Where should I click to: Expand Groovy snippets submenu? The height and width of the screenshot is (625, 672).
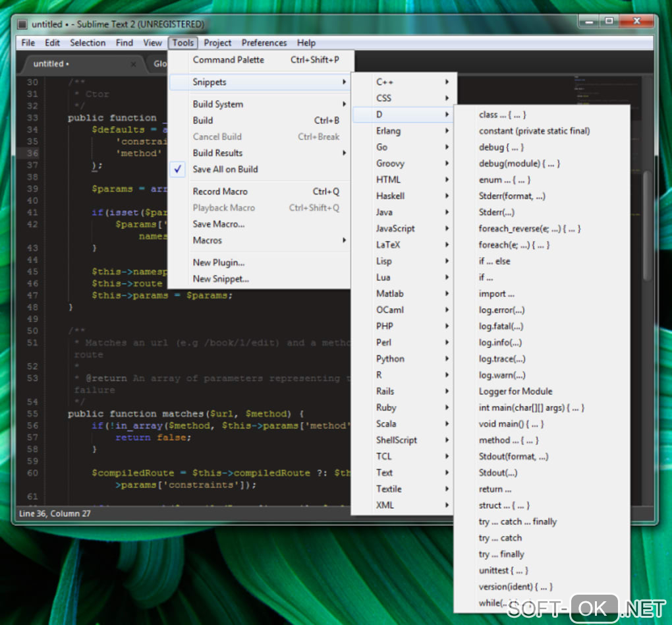point(404,164)
